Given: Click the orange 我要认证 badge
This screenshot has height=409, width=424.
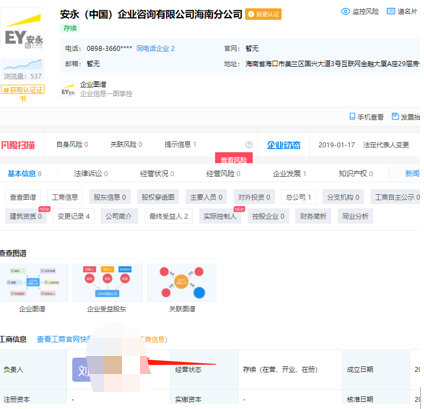Looking at the screenshot, I should (263, 14).
